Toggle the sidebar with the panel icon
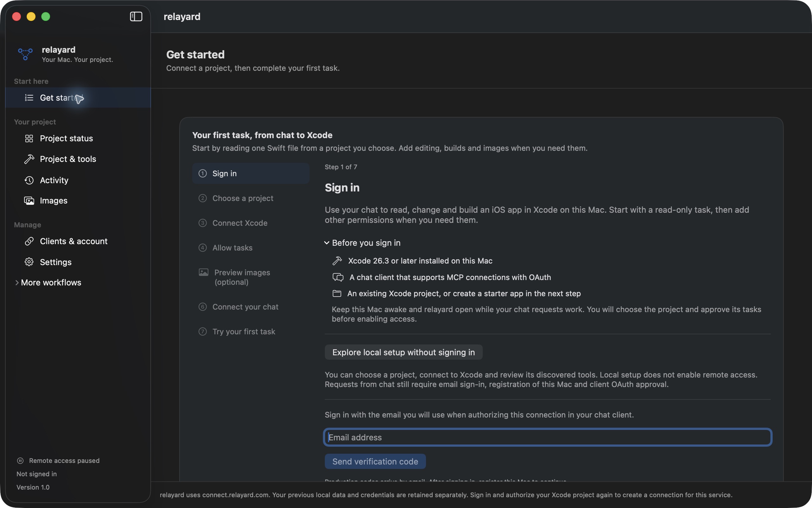This screenshot has width=812, height=508. (136, 17)
